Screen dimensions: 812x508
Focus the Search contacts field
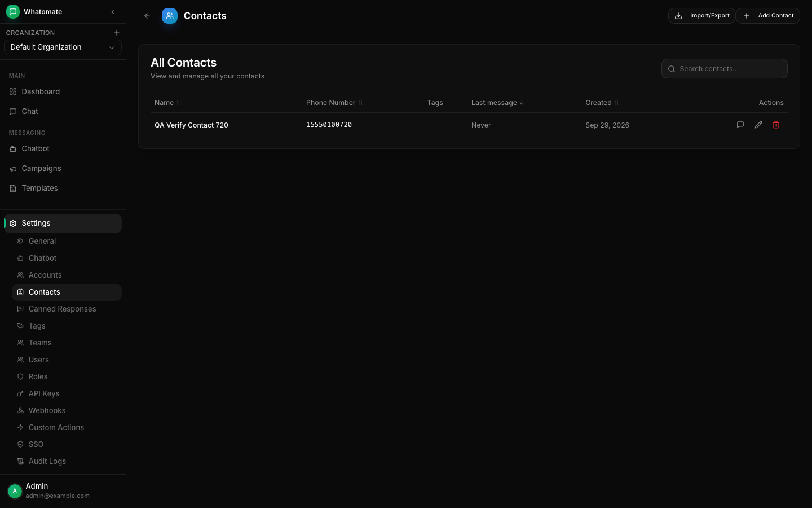pyautogui.click(x=725, y=69)
